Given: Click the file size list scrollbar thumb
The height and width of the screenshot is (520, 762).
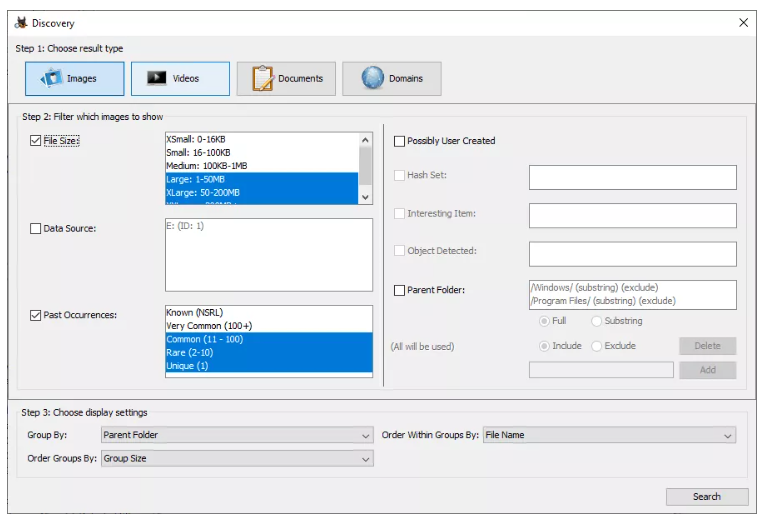Looking at the screenshot, I should click(x=365, y=166).
